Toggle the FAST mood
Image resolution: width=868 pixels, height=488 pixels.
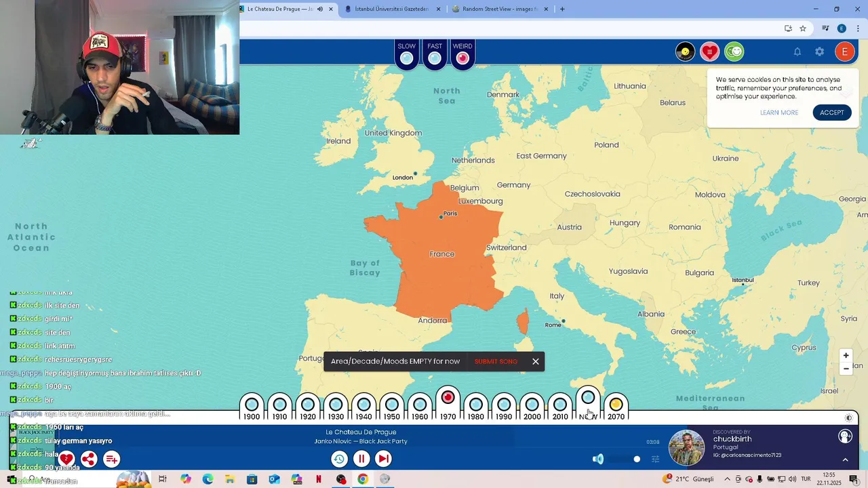click(x=435, y=54)
